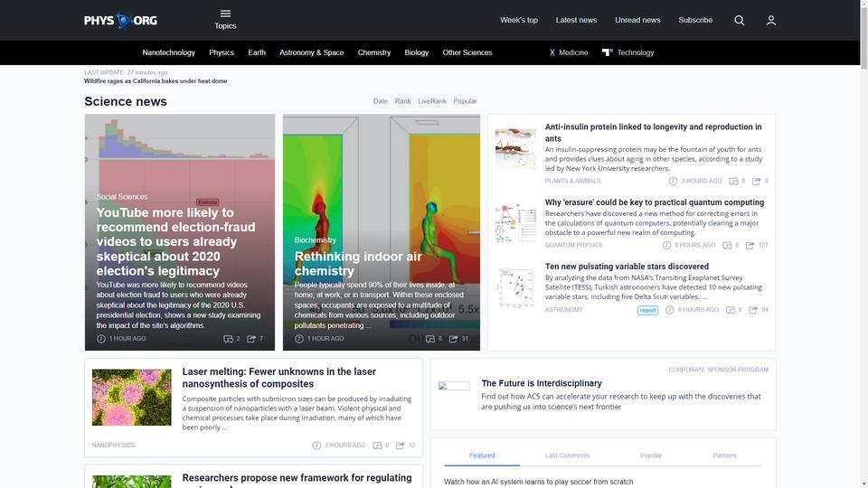
Task: Open the Other Sciences category
Action: click(x=467, y=52)
